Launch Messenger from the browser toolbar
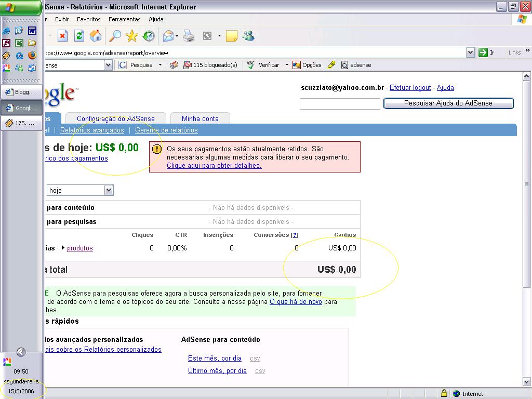The height and width of the screenshot is (399, 532). pos(249,36)
